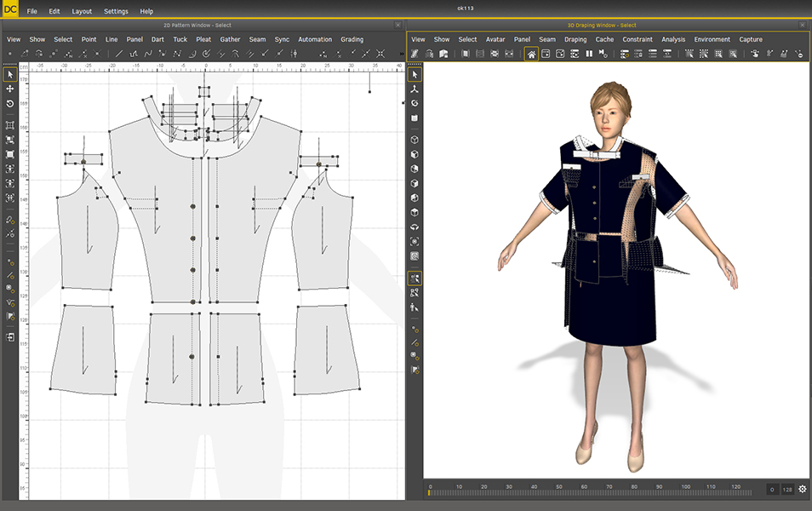This screenshot has height=511, width=812.
Task: Open the Draping dropdown menu
Action: point(575,39)
